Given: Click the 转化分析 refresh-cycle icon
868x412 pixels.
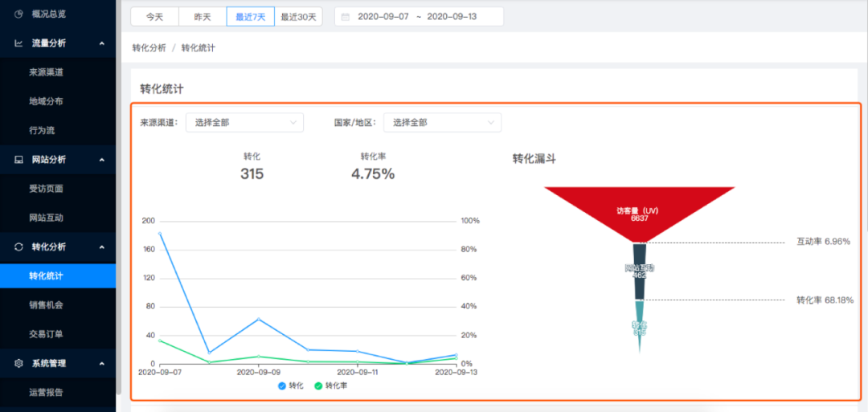Looking at the screenshot, I should [18, 247].
